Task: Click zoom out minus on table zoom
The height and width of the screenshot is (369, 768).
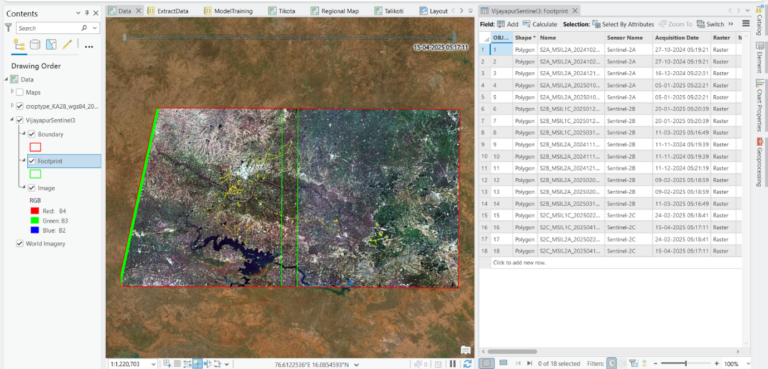Action: click(656, 364)
